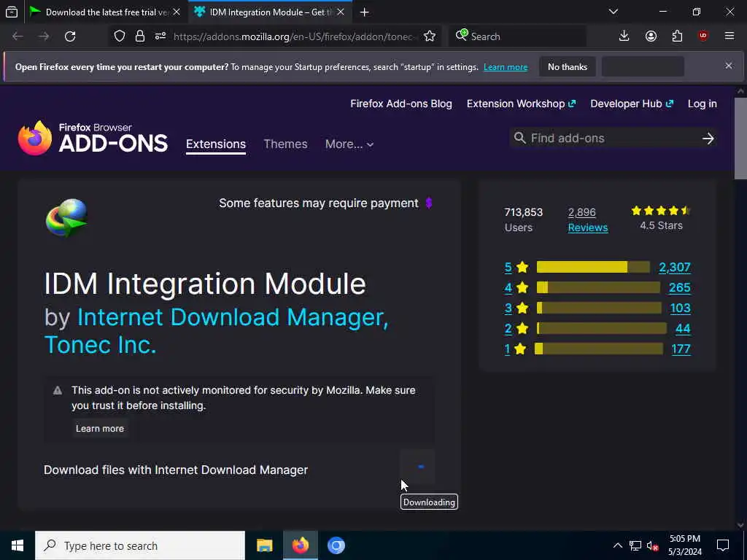Click the muted volume tray icon

653,545
